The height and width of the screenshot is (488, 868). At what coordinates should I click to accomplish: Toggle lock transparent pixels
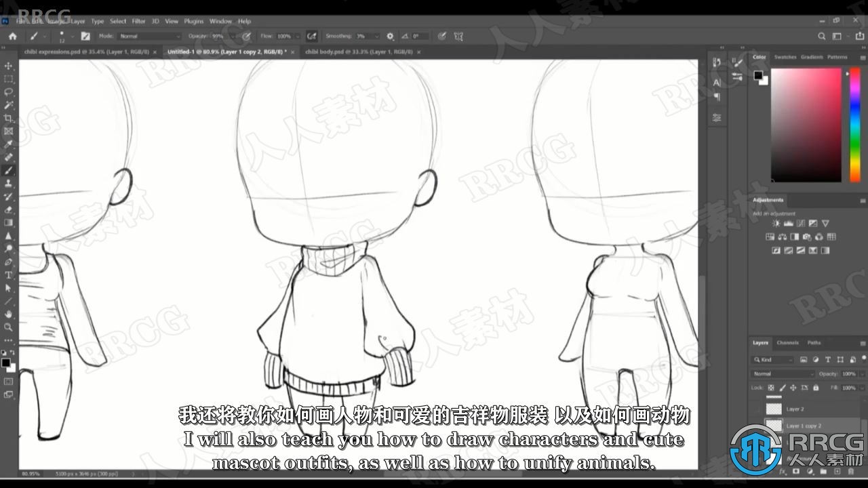771,388
